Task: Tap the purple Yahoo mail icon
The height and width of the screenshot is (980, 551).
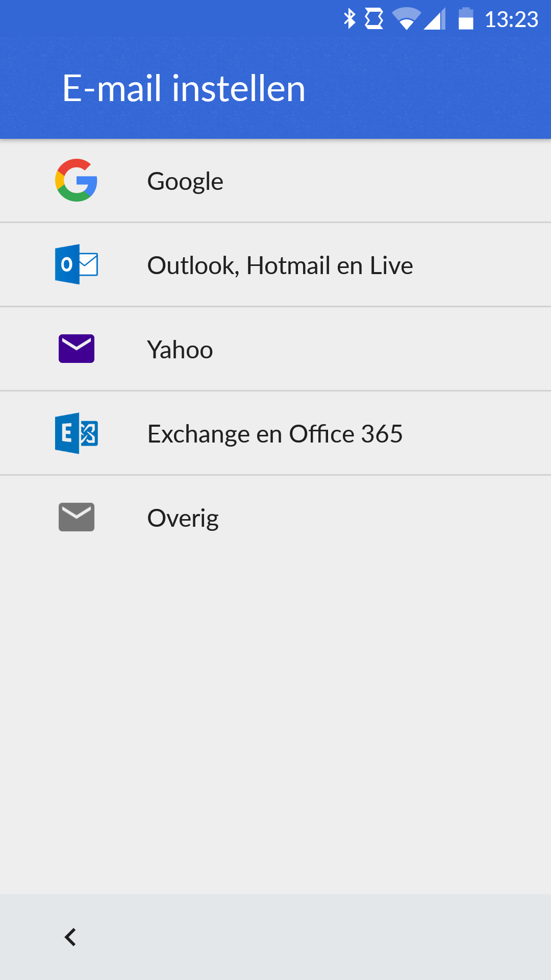Action: click(77, 349)
